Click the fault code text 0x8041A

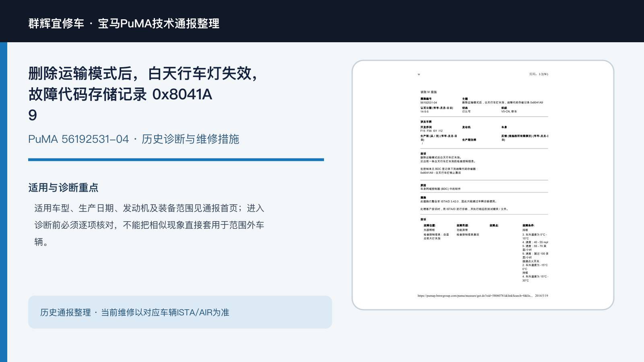[x=182, y=94]
